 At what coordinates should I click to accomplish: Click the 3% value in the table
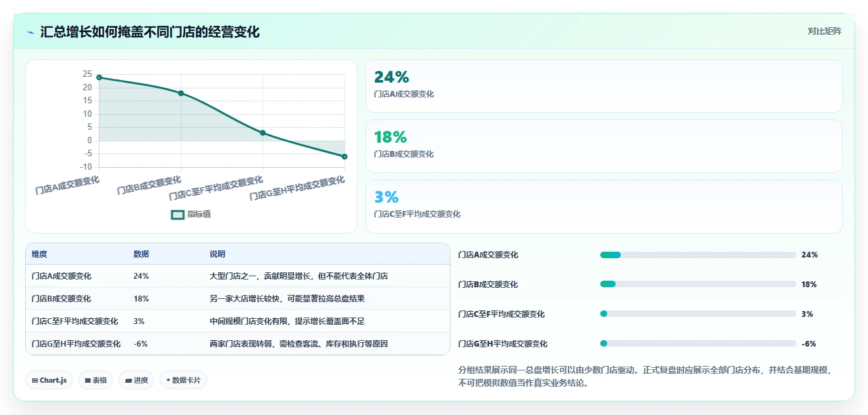139,321
